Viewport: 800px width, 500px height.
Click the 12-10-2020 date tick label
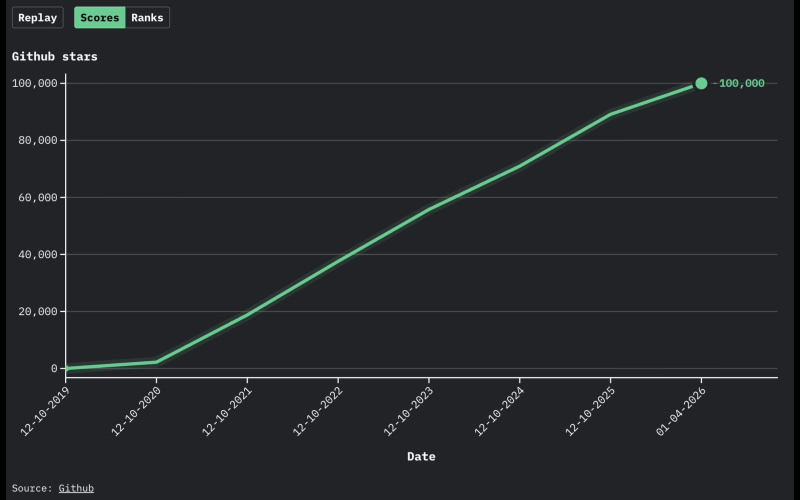135,411
